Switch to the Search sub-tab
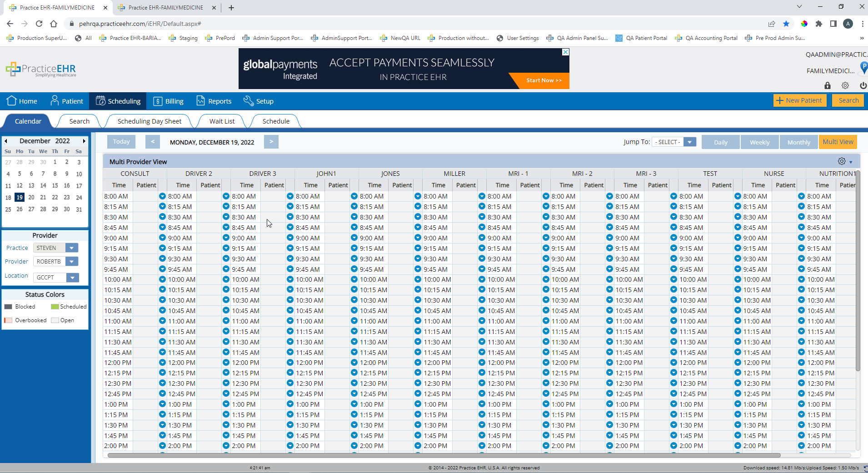 point(79,121)
